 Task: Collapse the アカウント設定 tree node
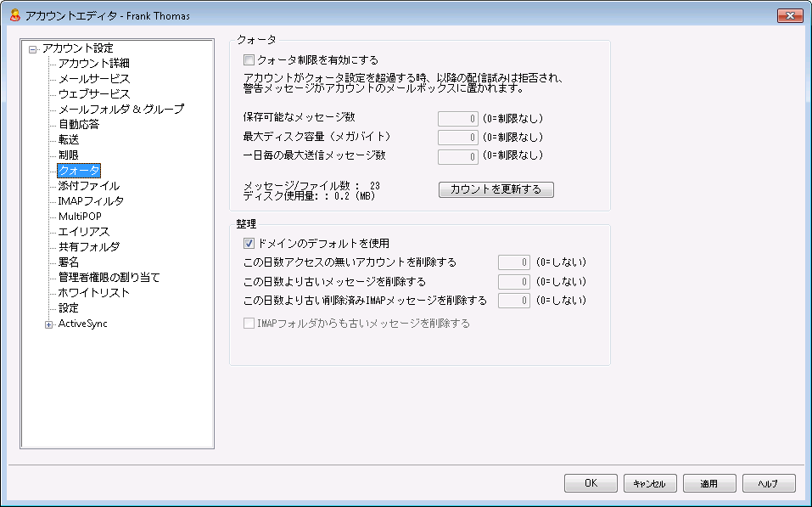33,48
